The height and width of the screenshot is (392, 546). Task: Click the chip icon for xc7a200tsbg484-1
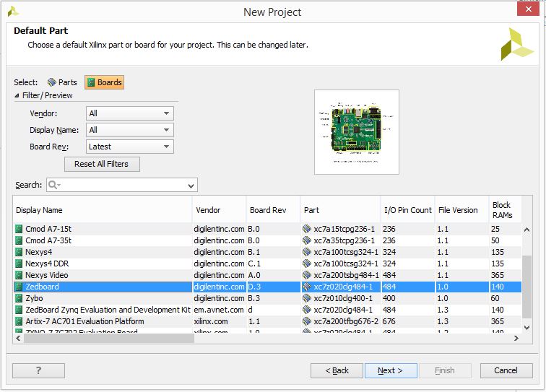[307, 275]
